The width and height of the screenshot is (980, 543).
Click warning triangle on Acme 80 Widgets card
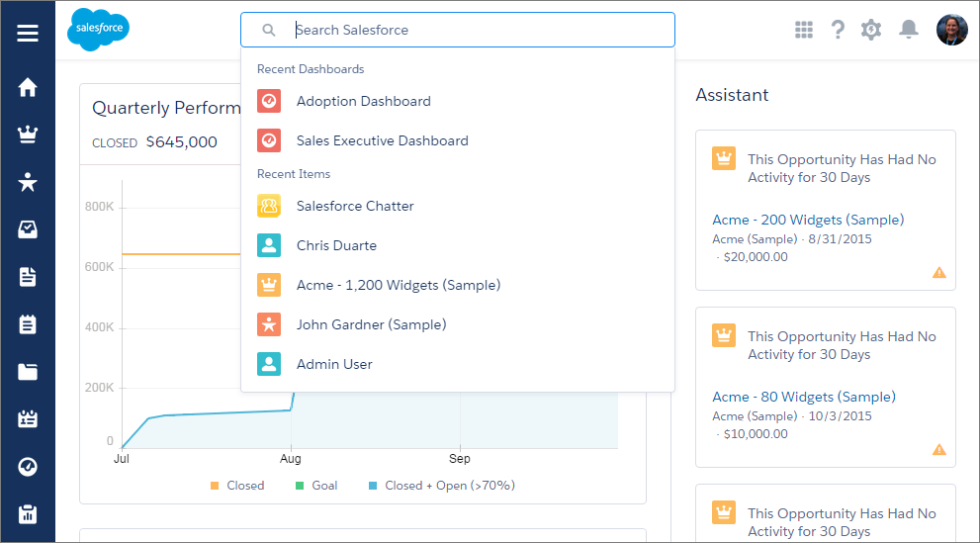[938, 449]
